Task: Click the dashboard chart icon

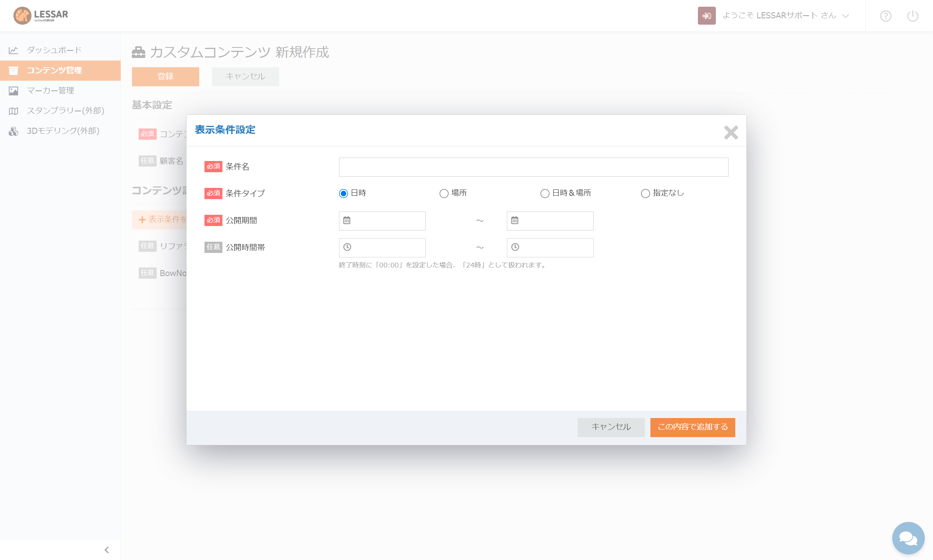Action: [13, 50]
